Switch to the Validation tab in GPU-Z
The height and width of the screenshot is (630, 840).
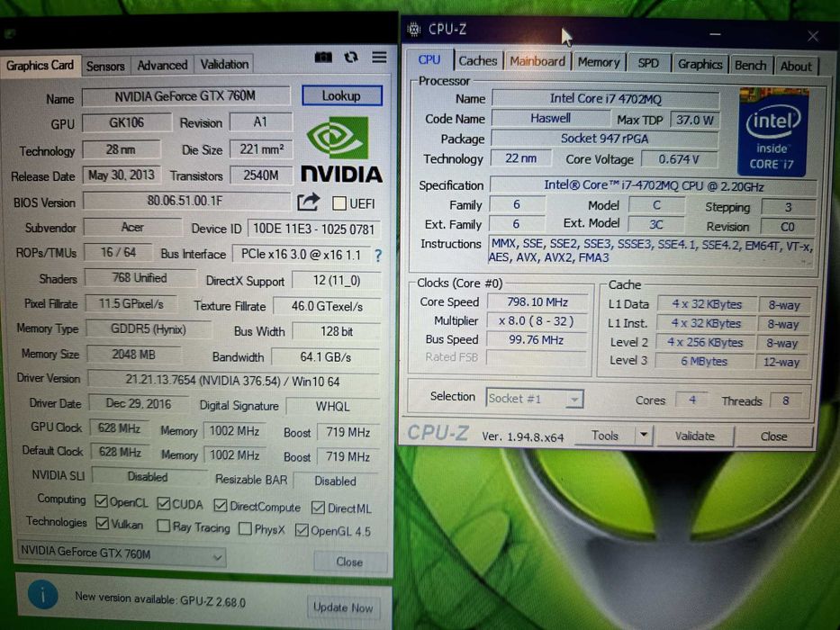coord(224,64)
